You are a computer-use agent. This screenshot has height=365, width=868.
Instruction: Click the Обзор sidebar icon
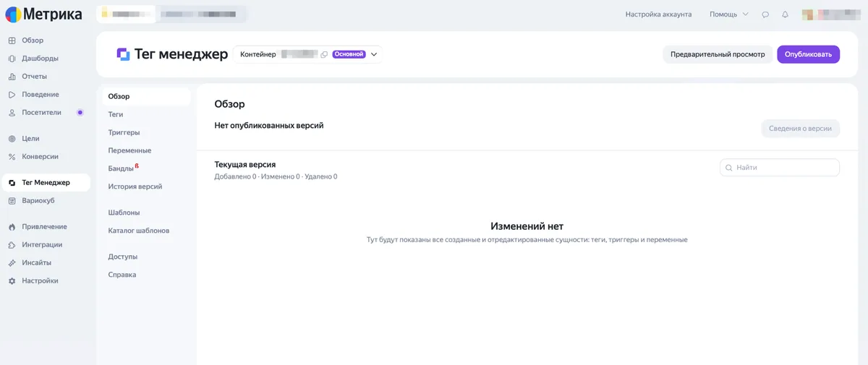[x=12, y=40]
